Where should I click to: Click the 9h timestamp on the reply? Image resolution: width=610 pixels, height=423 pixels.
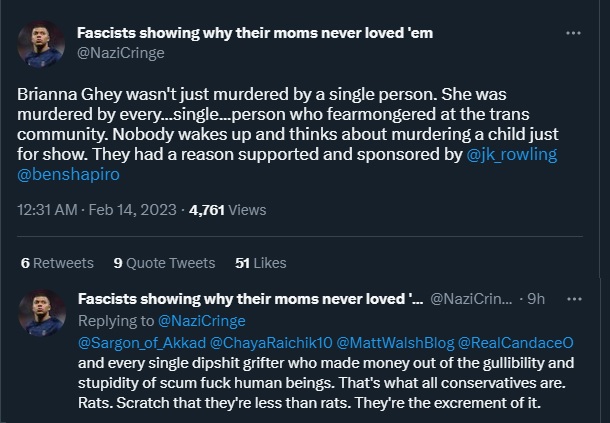[x=535, y=299]
